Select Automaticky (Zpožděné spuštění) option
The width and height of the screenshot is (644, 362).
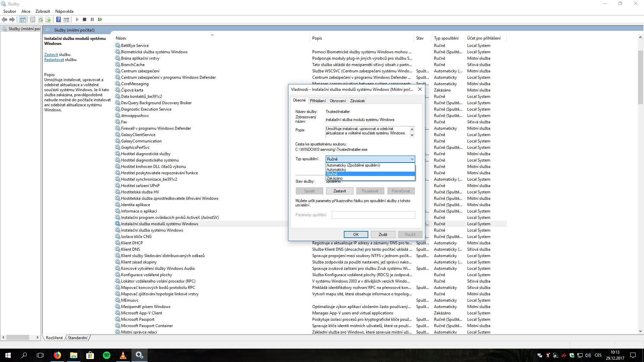click(353, 165)
